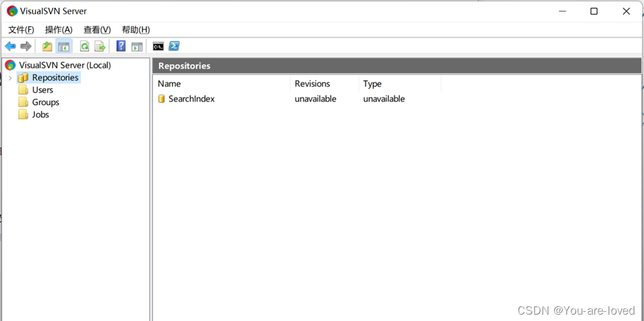Minimize the VisualSVN Server window

[x=562, y=12]
